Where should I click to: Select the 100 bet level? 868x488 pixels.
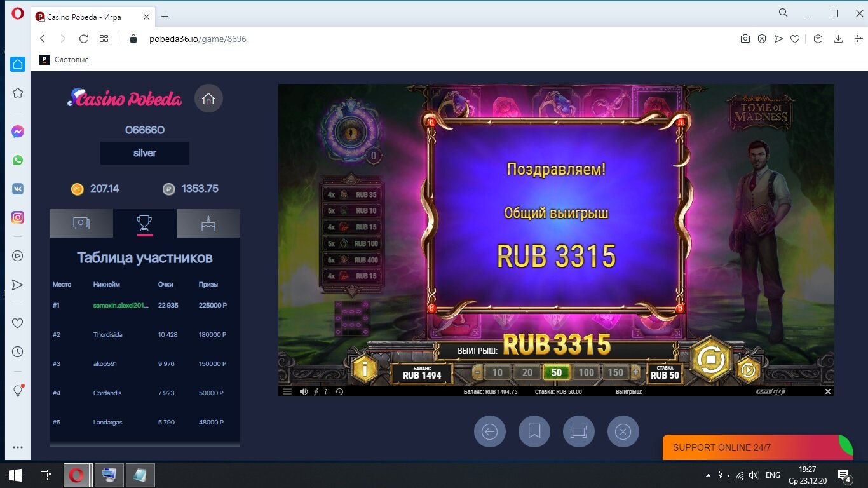click(x=586, y=372)
